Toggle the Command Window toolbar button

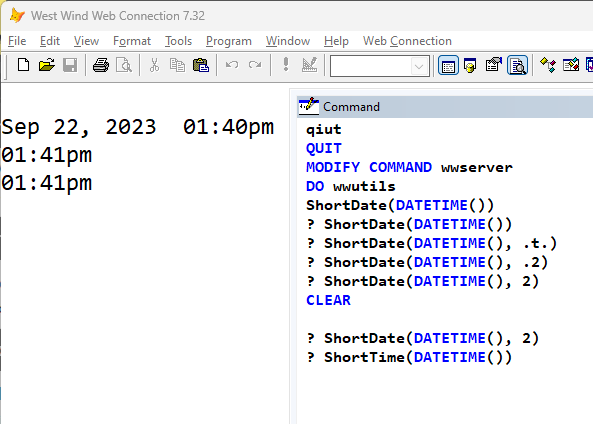coord(448,65)
